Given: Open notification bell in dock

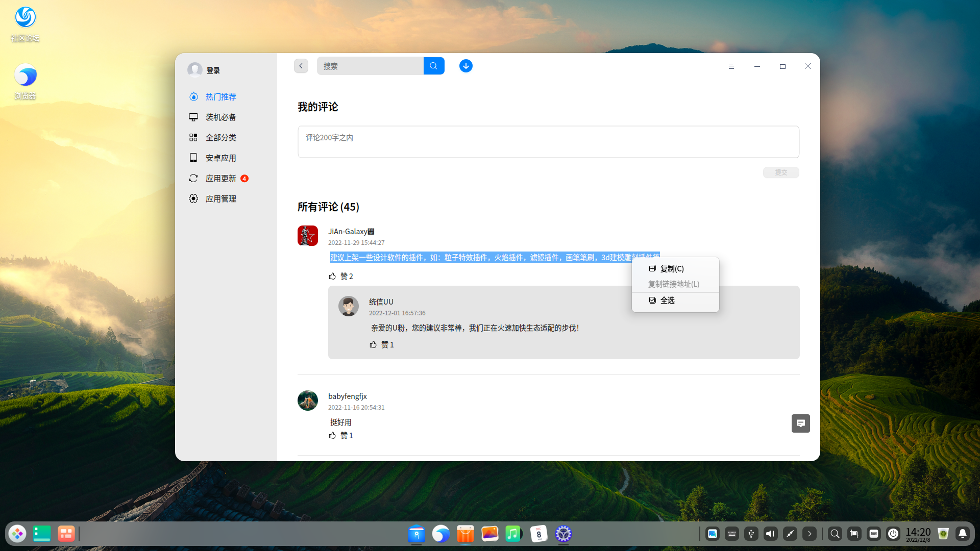Looking at the screenshot, I should coord(963,534).
